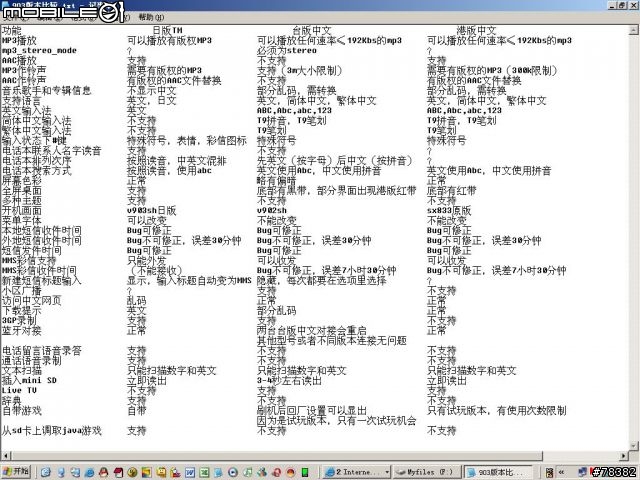
Task: Select the 903版本比... taskbar button
Action: [x=498, y=472]
